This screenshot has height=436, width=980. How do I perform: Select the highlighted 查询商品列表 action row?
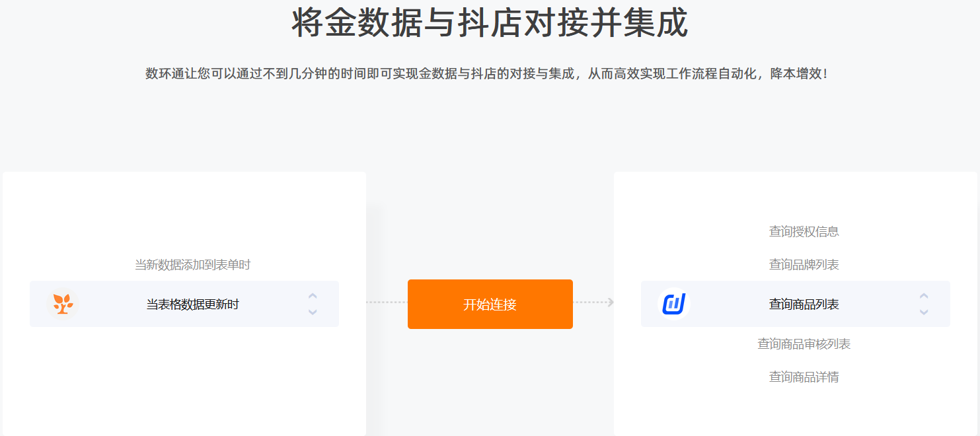coord(796,304)
